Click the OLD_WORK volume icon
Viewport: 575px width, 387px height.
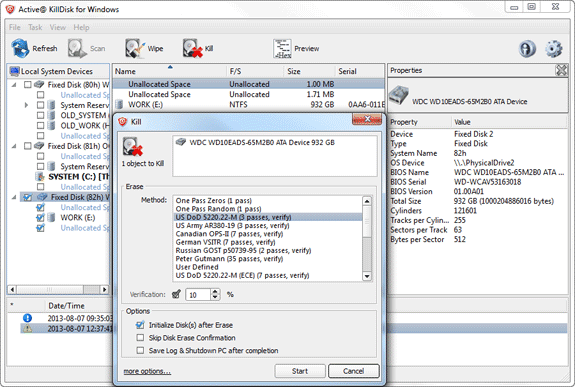coord(52,126)
